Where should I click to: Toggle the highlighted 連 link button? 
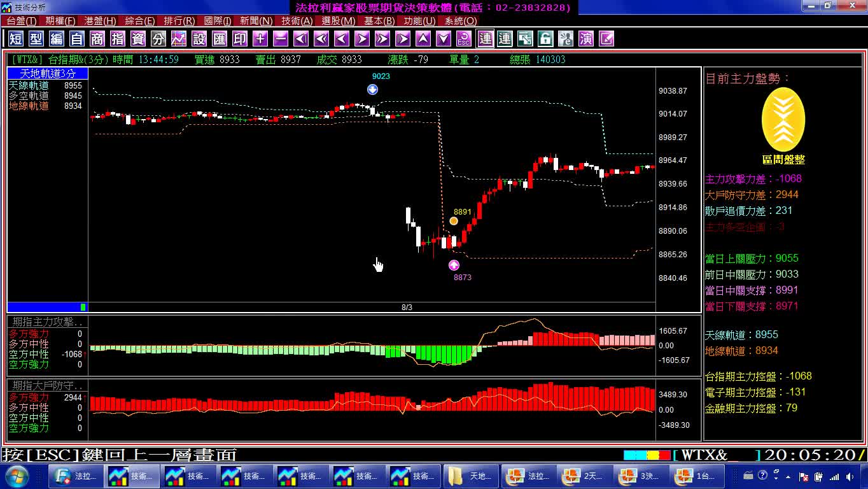pos(485,39)
